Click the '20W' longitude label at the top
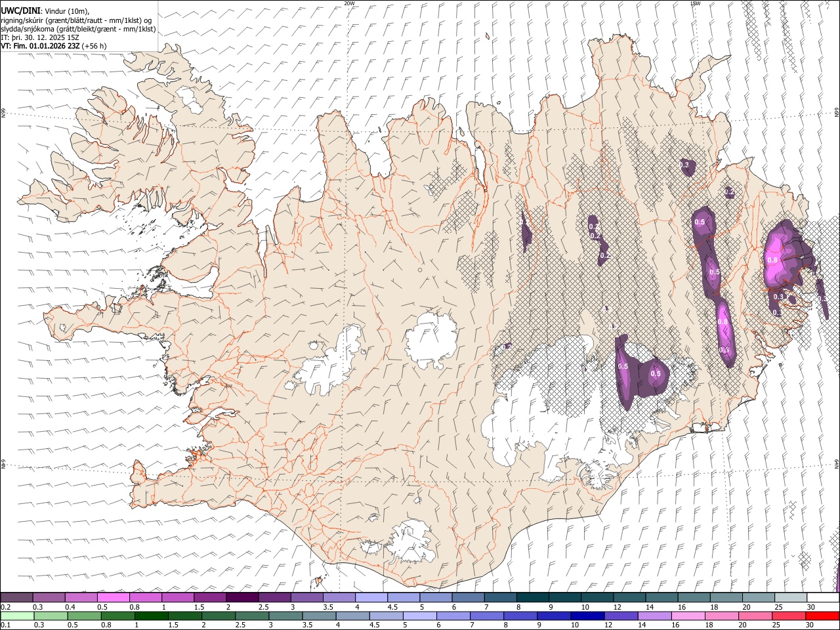The height and width of the screenshot is (630, 840). (349, 3)
